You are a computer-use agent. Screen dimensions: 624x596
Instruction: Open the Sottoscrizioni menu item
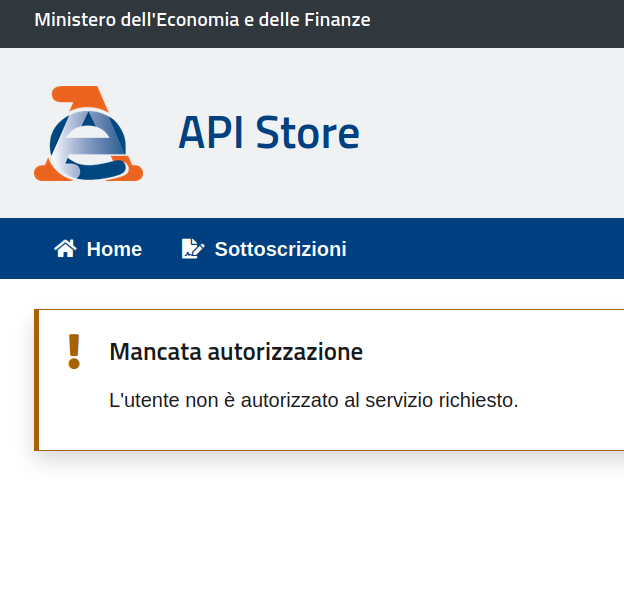(x=280, y=249)
